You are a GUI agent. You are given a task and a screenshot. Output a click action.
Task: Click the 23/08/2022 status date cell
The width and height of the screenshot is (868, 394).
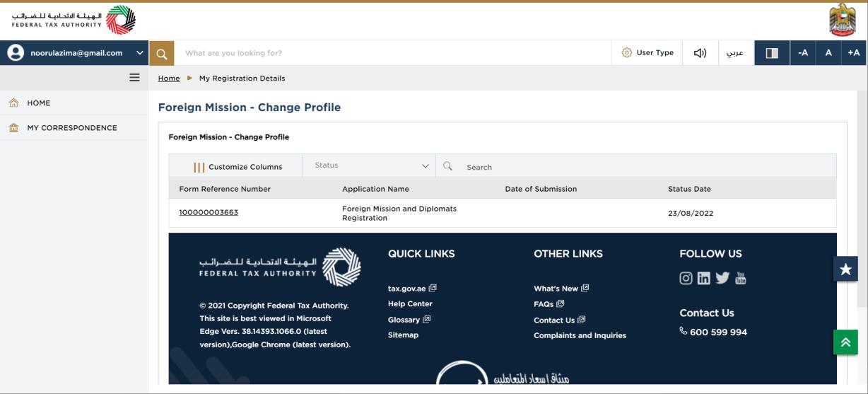(691, 213)
